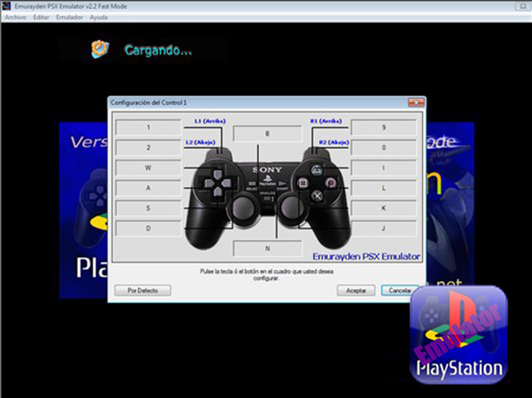Cancel the controller configuration dialog
Viewport: 532px width, 398px height.
(400, 290)
